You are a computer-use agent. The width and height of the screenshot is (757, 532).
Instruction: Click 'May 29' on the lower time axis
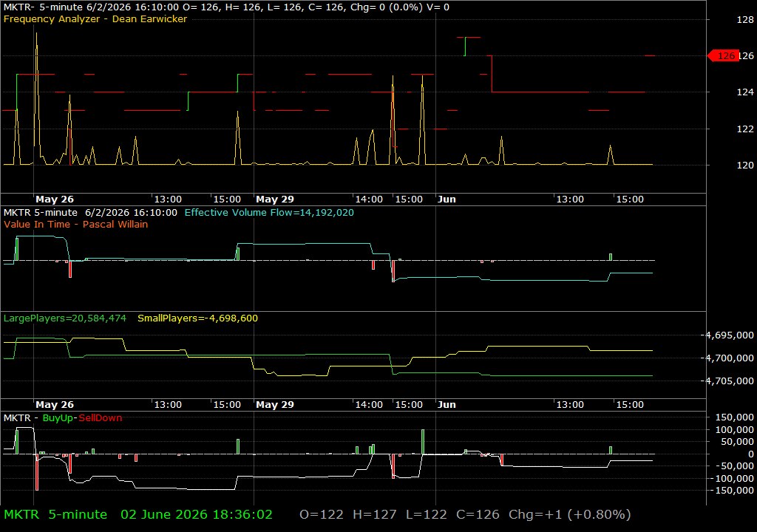(x=275, y=405)
